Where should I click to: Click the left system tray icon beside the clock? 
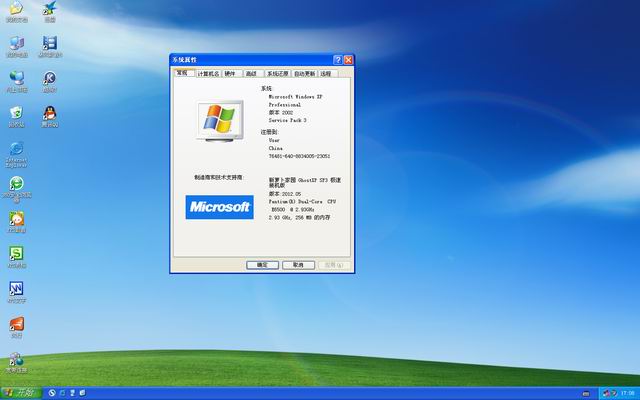click(607, 393)
